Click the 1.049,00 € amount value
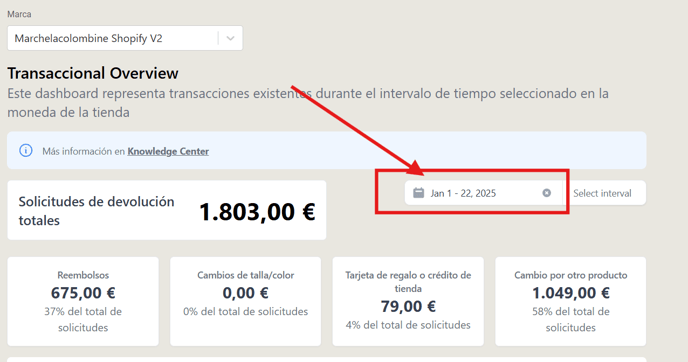688x362 pixels. [x=570, y=293]
